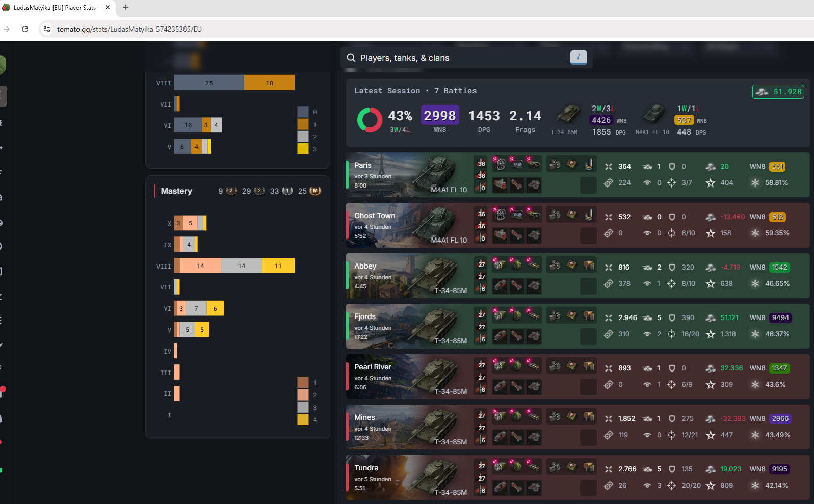Screen dimensions: 814x504
Task: Open the Fjords battle entry
Action: coord(577,326)
